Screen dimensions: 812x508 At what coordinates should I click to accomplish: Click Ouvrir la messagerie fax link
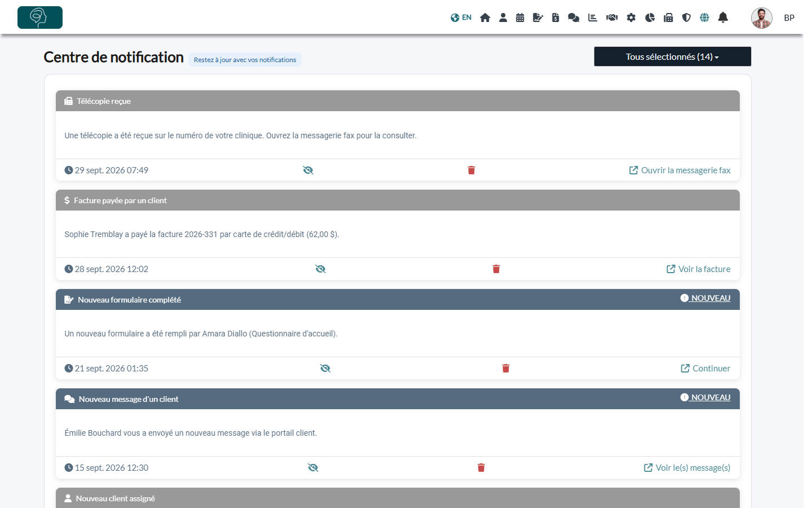tap(679, 170)
